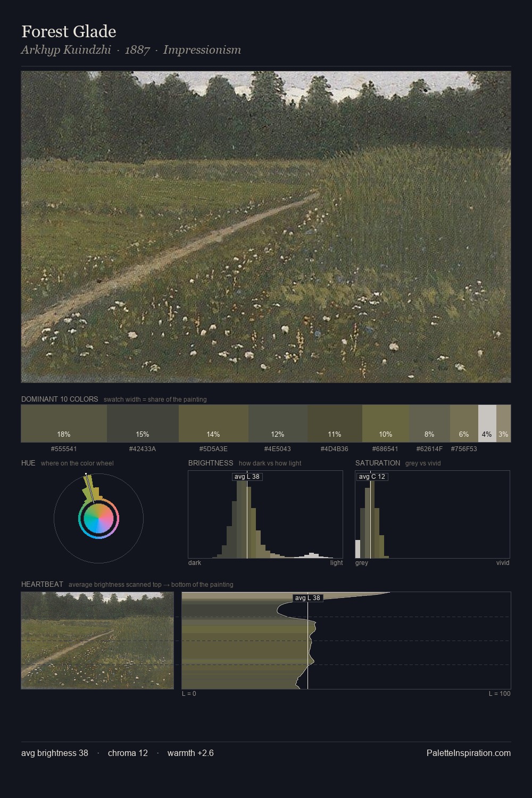Image resolution: width=532 pixels, height=798 pixels.
Task: Select the 'avg L 38' label in brightness histogram
Action: point(247,477)
